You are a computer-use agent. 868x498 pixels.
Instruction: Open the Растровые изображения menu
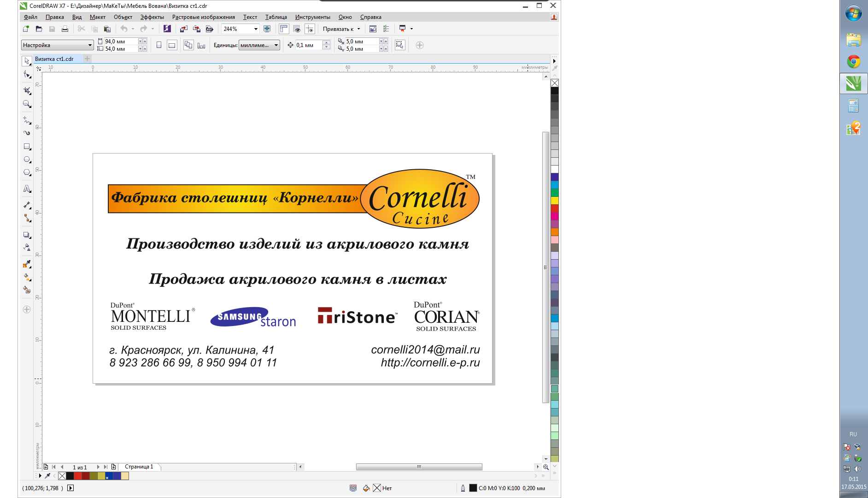(x=204, y=17)
